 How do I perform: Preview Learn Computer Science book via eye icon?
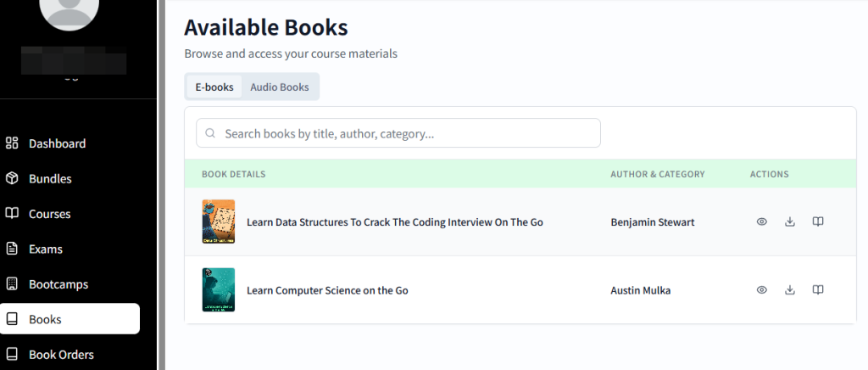pos(762,289)
